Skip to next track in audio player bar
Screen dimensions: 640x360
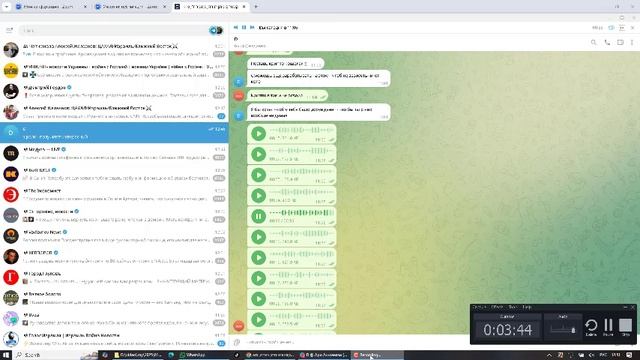pyautogui.click(x=252, y=27)
